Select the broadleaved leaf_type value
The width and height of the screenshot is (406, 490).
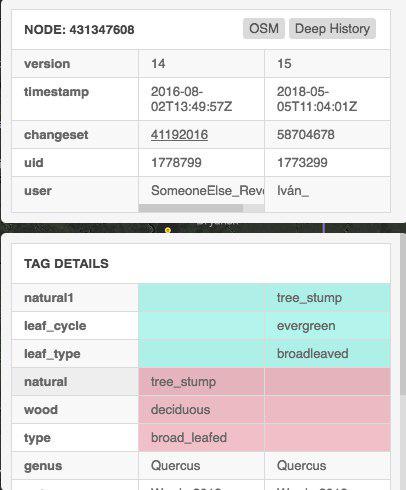coord(312,354)
